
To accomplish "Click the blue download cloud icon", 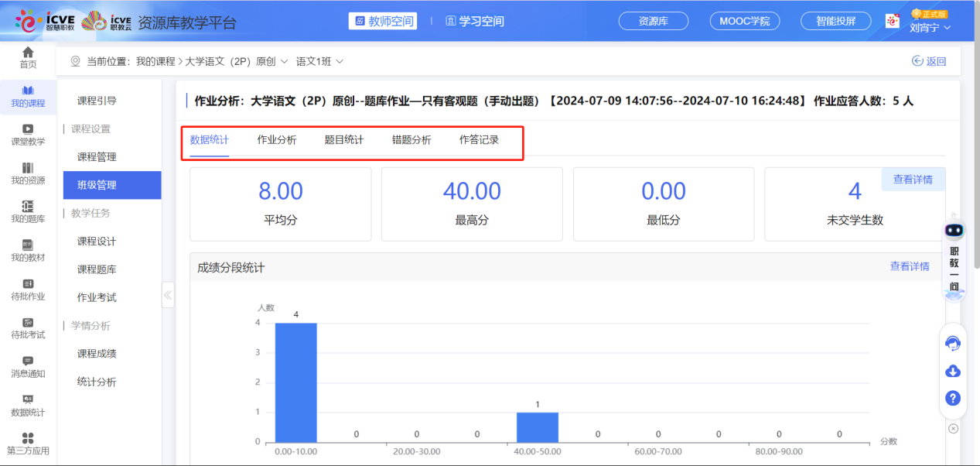I will point(953,372).
